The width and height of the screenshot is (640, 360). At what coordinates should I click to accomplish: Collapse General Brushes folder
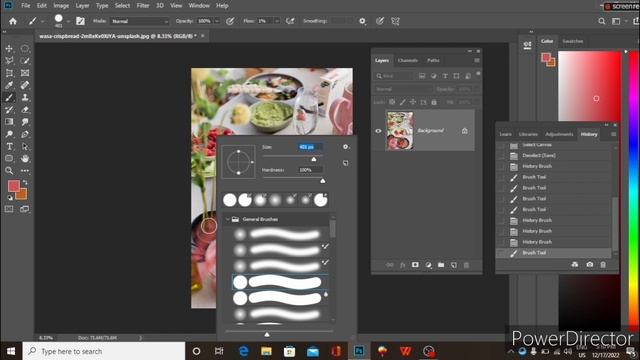tap(228, 220)
